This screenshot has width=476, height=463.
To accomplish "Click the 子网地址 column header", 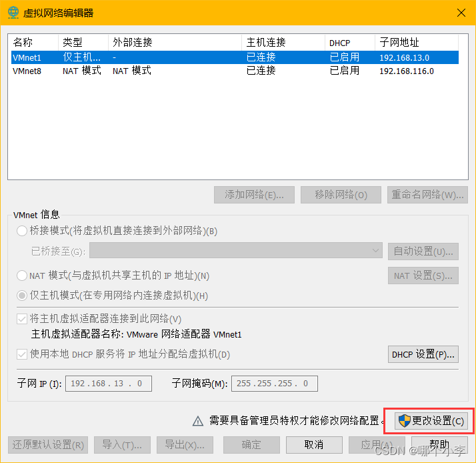I will [x=417, y=42].
